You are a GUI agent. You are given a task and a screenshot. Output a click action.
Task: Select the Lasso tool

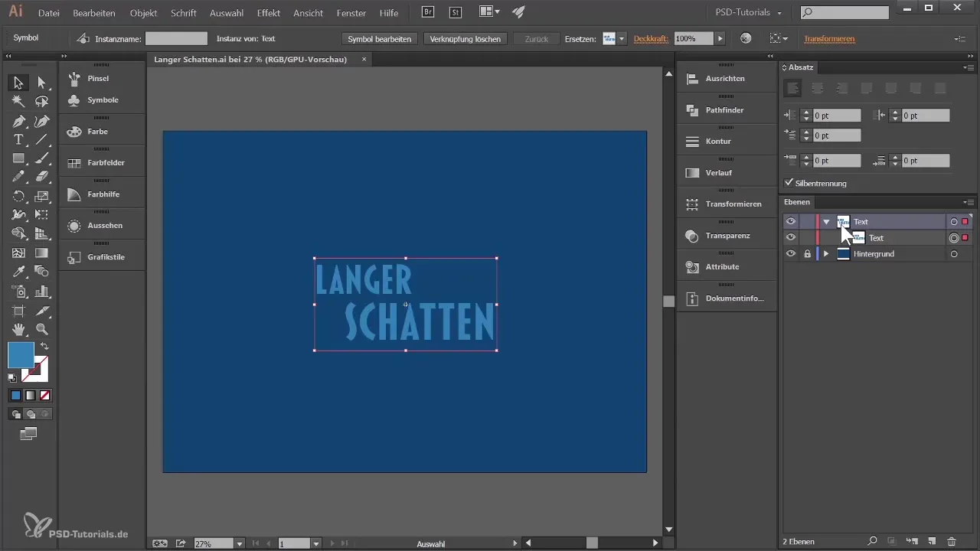pyautogui.click(x=42, y=102)
